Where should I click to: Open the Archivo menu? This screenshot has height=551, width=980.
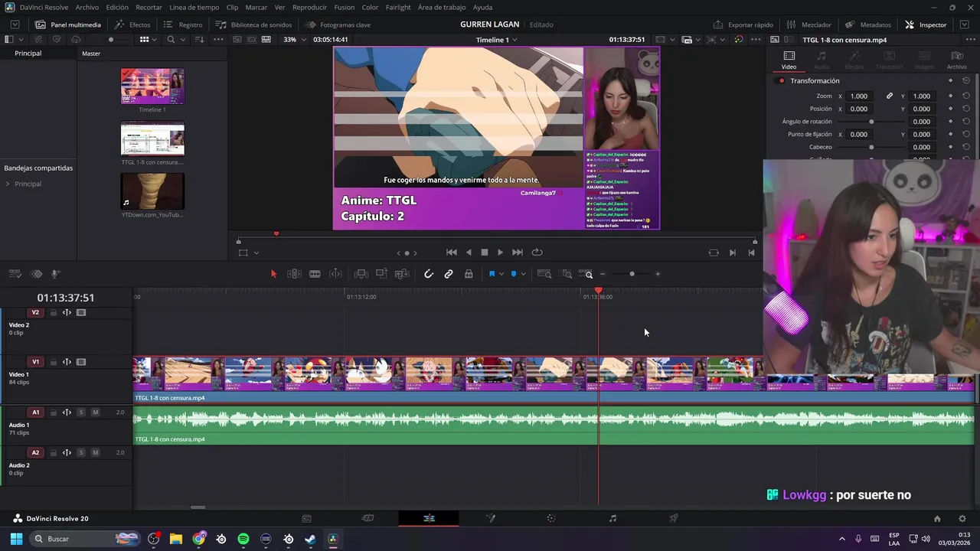click(x=87, y=7)
